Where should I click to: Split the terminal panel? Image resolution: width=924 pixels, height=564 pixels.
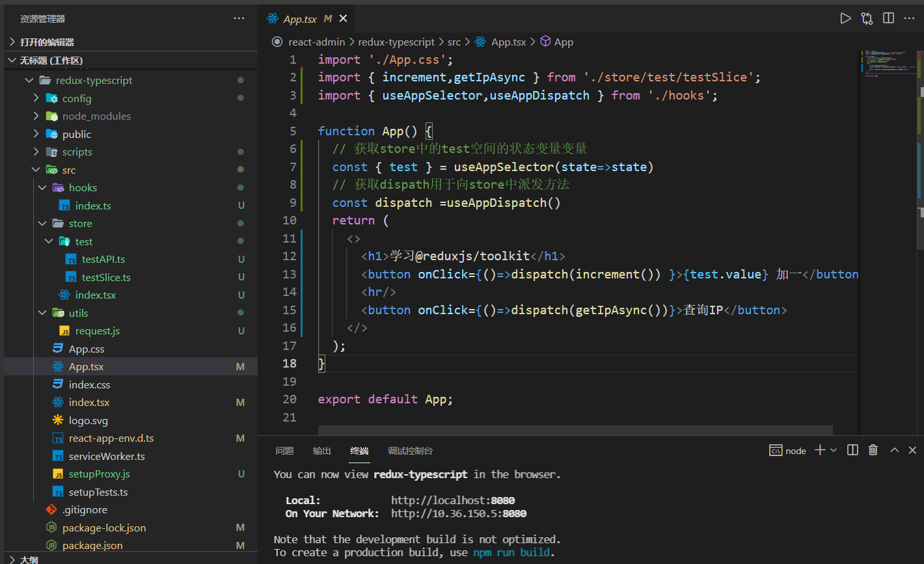(853, 450)
